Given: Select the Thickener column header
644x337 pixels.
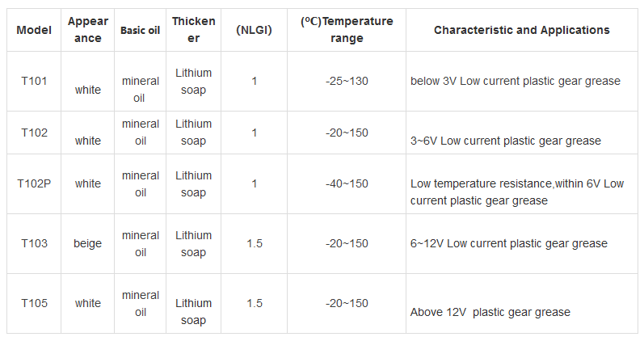Looking at the screenshot, I should 193,30.
